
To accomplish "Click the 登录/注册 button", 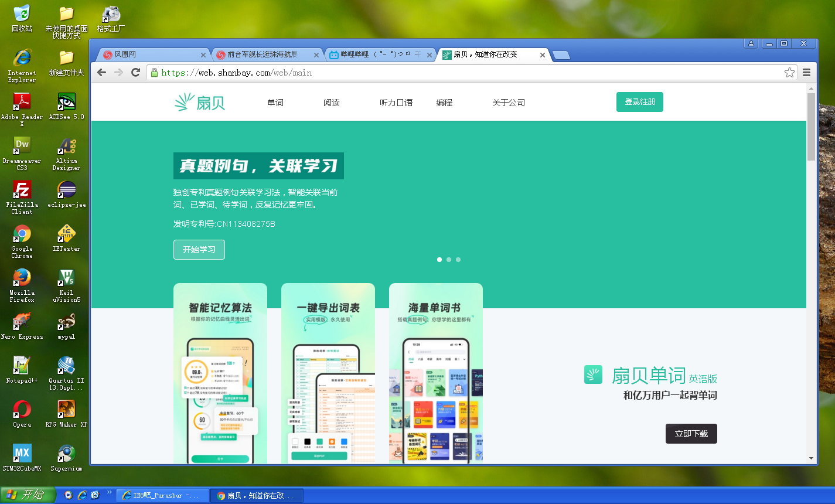I will 640,102.
